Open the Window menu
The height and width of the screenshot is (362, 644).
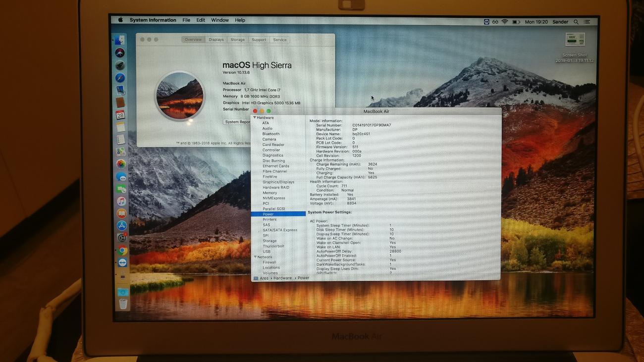coord(220,20)
